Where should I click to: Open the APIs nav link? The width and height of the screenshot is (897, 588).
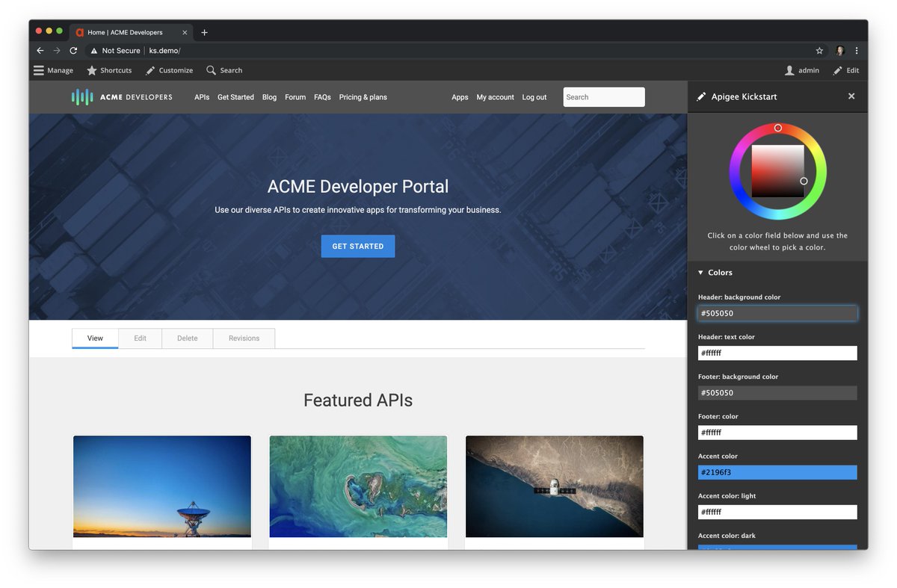point(202,97)
